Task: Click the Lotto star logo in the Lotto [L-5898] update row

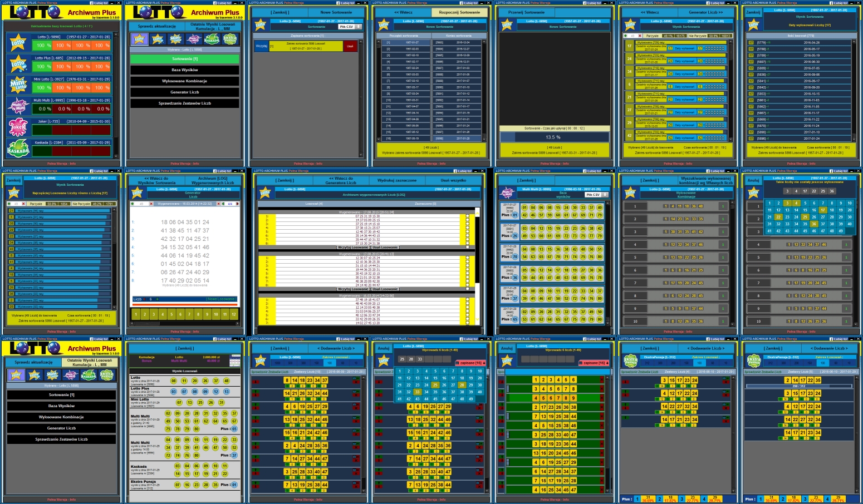Action: point(18,43)
